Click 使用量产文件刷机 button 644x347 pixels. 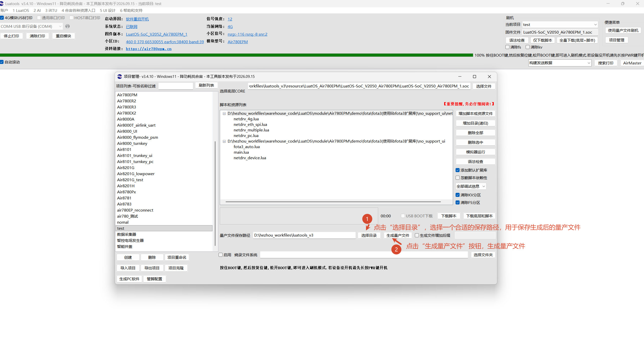click(x=623, y=30)
